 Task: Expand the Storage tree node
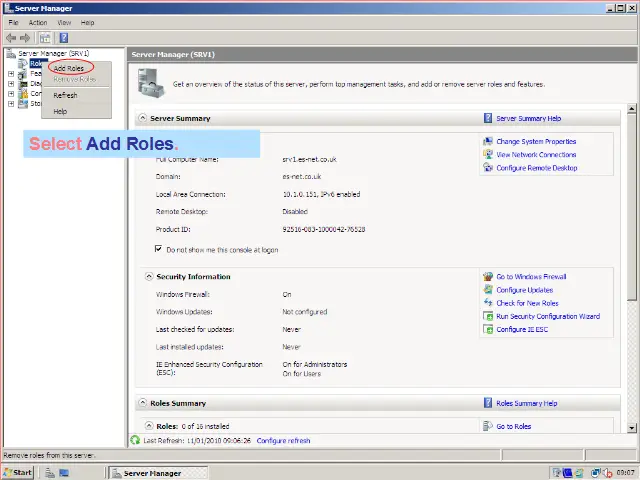(11, 104)
